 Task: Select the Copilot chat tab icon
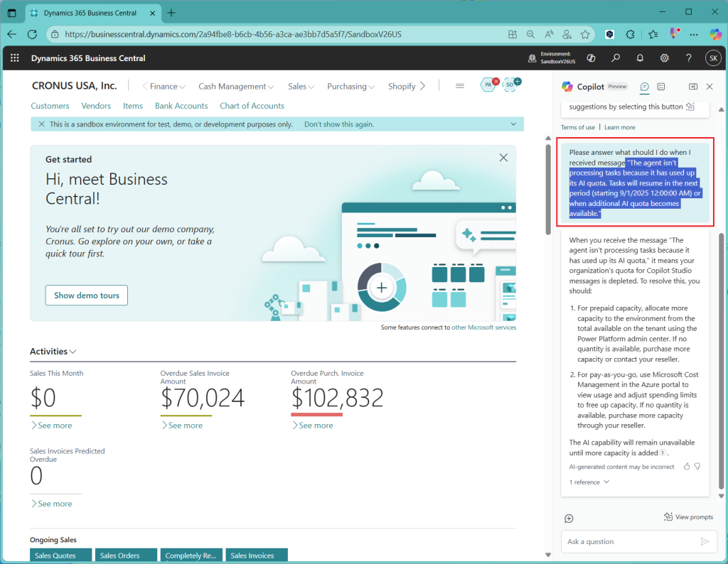pyautogui.click(x=644, y=87)
